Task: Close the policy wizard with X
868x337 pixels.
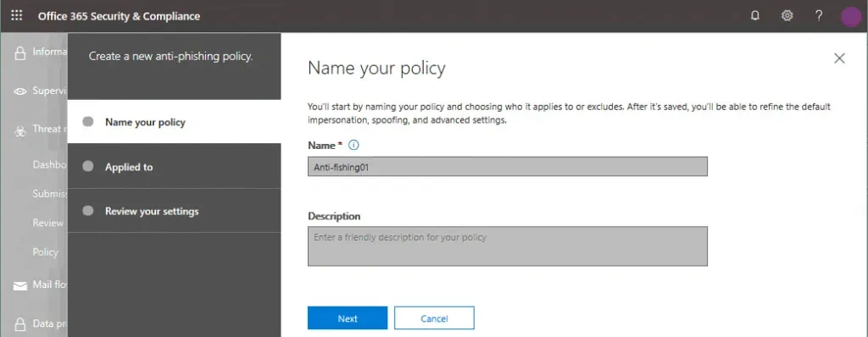Action: tap(839, 58)
